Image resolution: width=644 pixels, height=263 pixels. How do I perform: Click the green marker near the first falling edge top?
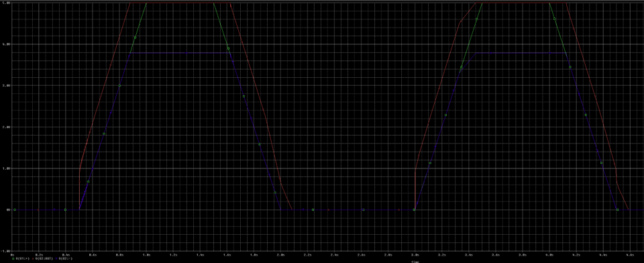(x=228, y=48)
